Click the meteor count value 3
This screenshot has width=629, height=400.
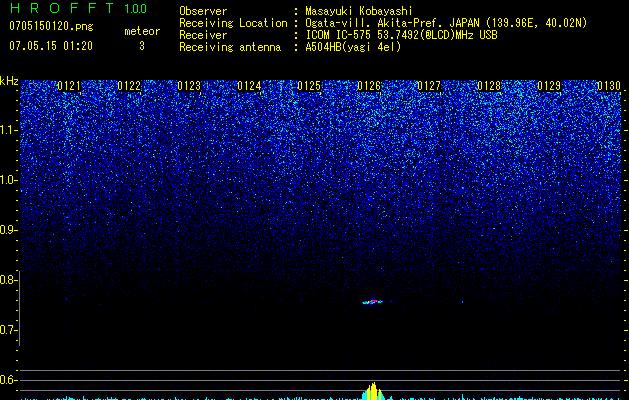pyautogui.click(x=142, y=46)
